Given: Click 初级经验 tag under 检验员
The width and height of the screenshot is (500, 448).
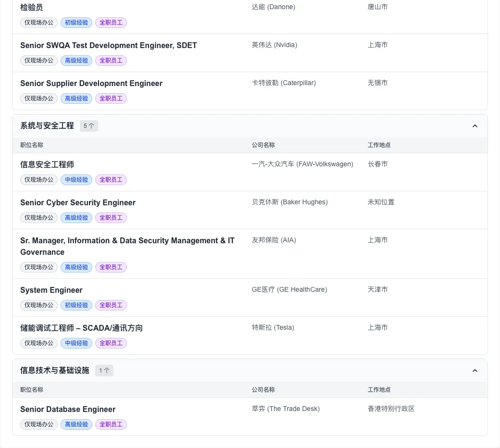Looking at the screenshot, I should [x=76, y=22].
